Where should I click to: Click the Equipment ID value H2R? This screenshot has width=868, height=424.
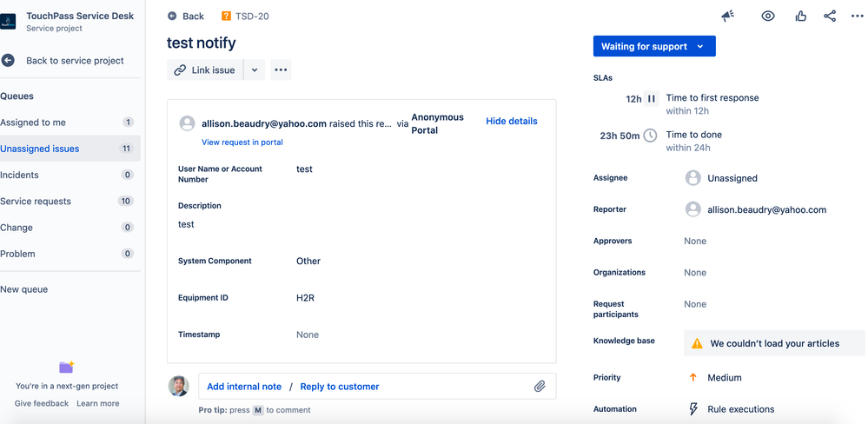(305, 298)
